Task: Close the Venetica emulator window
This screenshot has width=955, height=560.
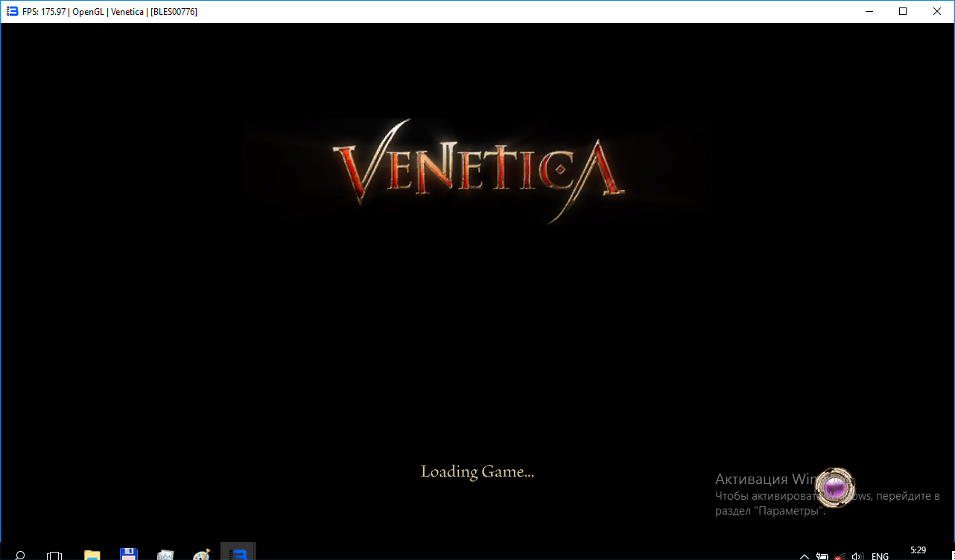Action: pyautogui.click(x=937, y=11)
